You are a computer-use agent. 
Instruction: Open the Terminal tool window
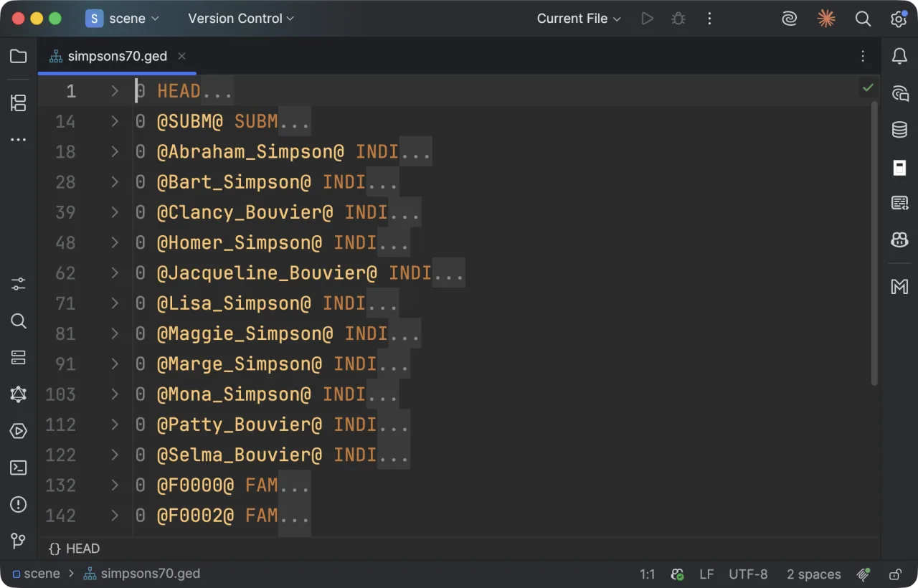19,468
